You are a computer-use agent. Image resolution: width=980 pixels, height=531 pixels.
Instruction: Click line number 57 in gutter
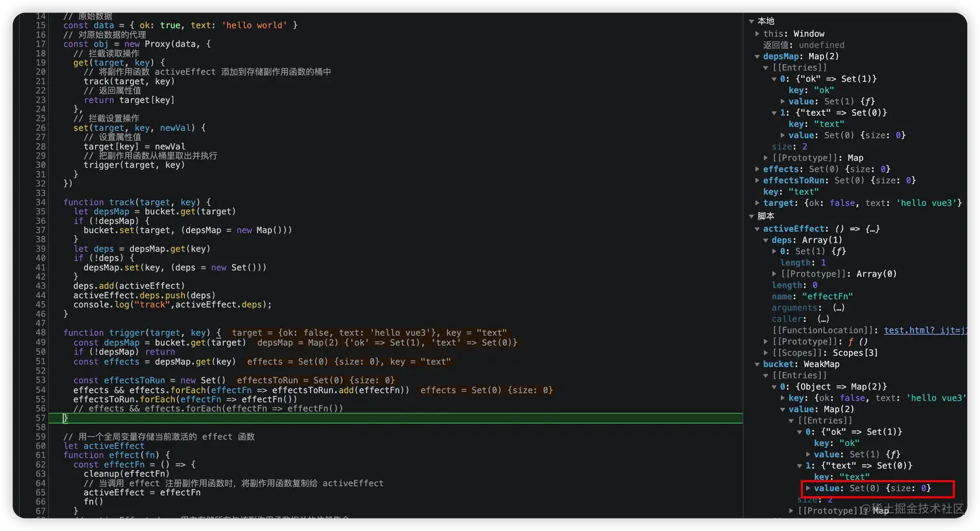click(x=40, y=418)
